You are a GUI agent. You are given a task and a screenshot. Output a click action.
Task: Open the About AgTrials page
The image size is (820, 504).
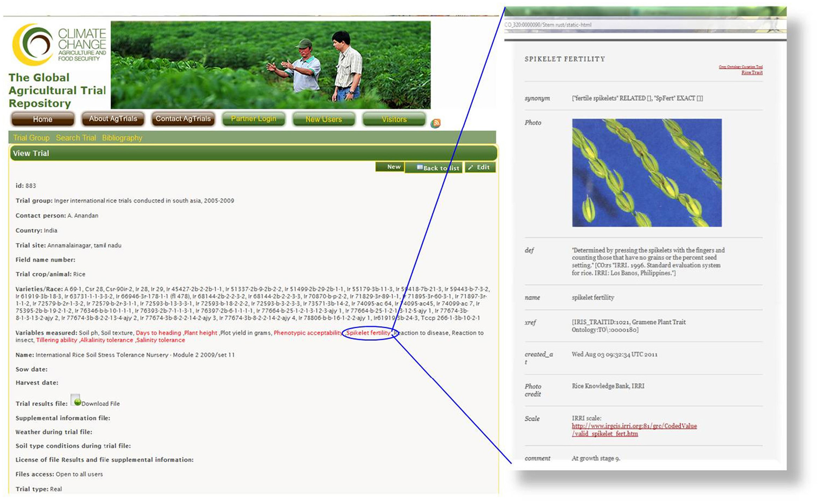[113, 119]
